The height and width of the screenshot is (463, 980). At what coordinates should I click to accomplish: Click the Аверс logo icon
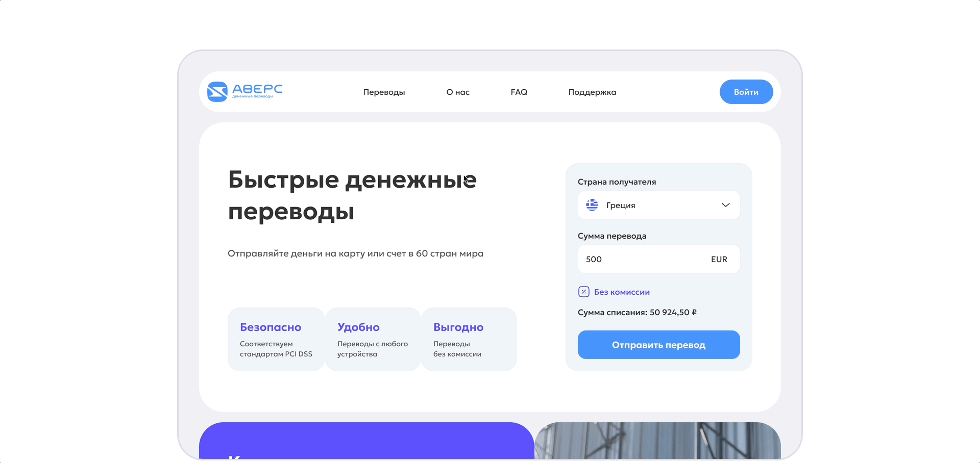pos(217,92)
